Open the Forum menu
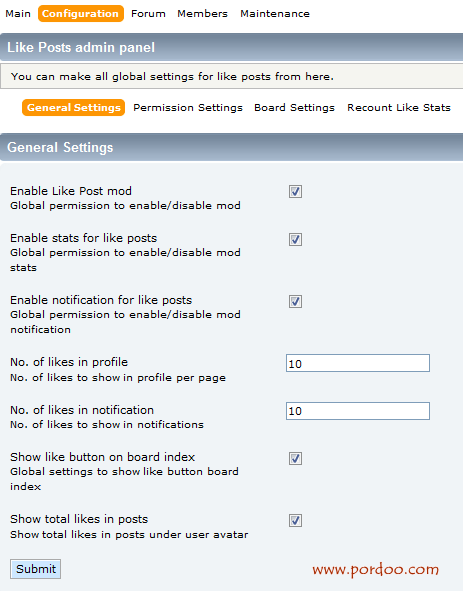Viewport: 463px width, 591px height. pos(148,14)
